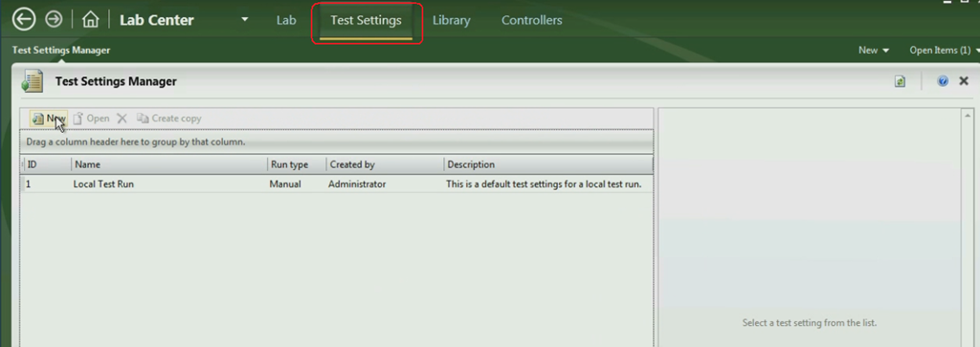Click the Lab Center title
This screenshot has height=347, width=980.
coord(157,20)
